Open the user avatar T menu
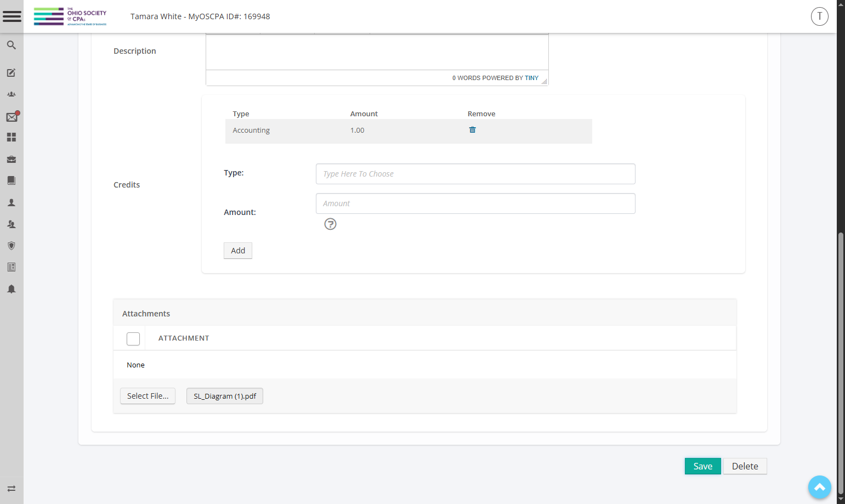The image size is (845, 504). point(820,16)
